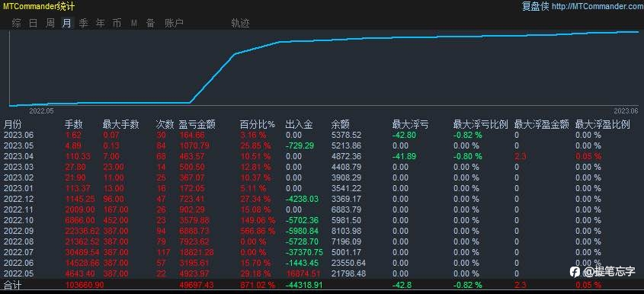Screen dimensions: 644x294
Task: Switch to the 年 yearly tab
Action: pyautogui.click(x=100, y=23)
